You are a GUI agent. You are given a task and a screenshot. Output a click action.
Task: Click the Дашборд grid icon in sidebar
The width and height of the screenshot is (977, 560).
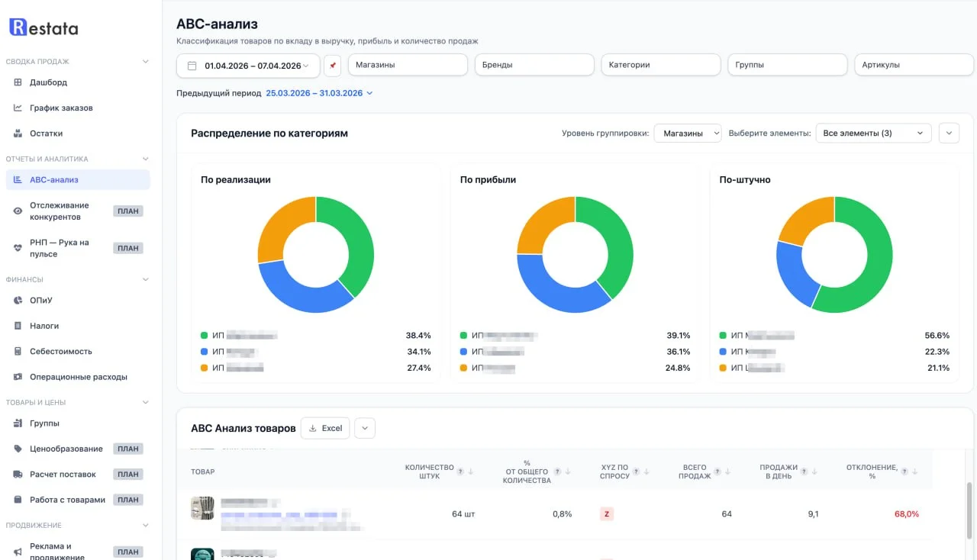pyautogui.click(x=18, y=82)
